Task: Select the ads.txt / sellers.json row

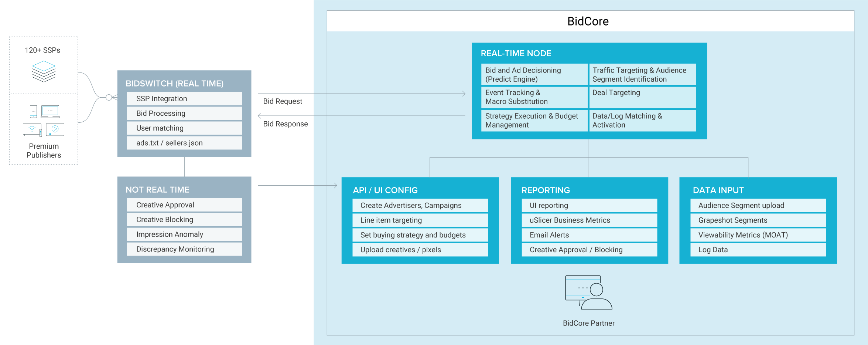Action: click(184, 143)
